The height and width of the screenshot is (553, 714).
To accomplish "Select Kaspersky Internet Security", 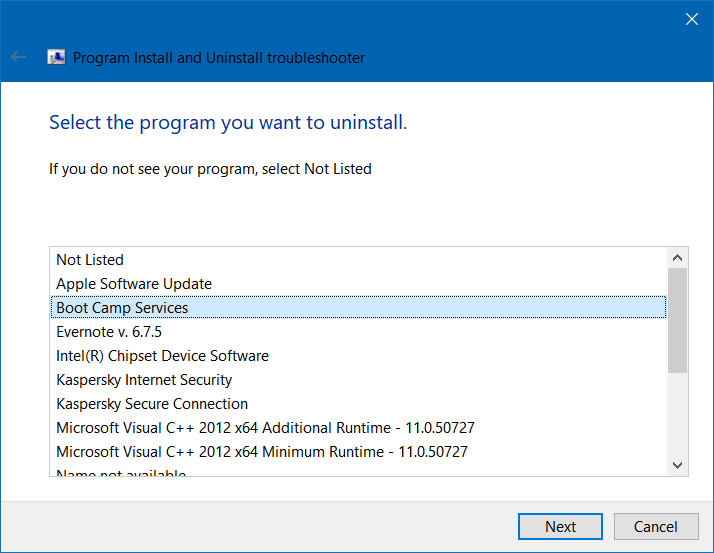I will pos(144,380).
